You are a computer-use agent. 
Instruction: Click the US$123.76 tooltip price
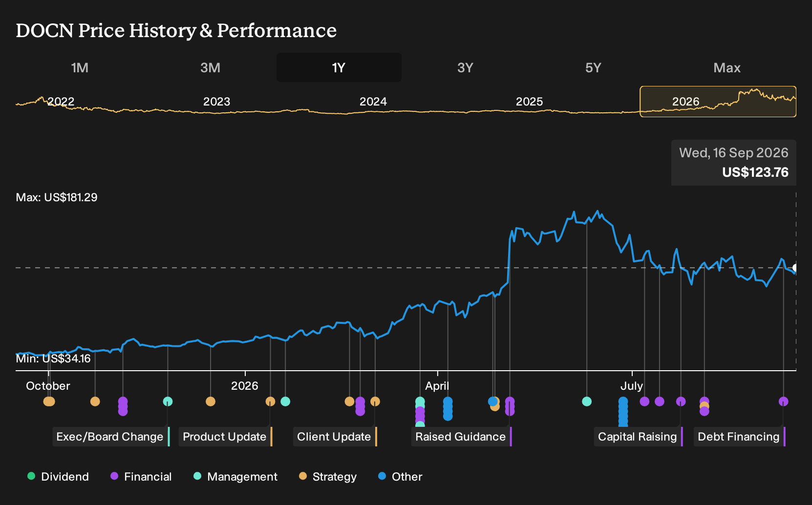[755, 172]
